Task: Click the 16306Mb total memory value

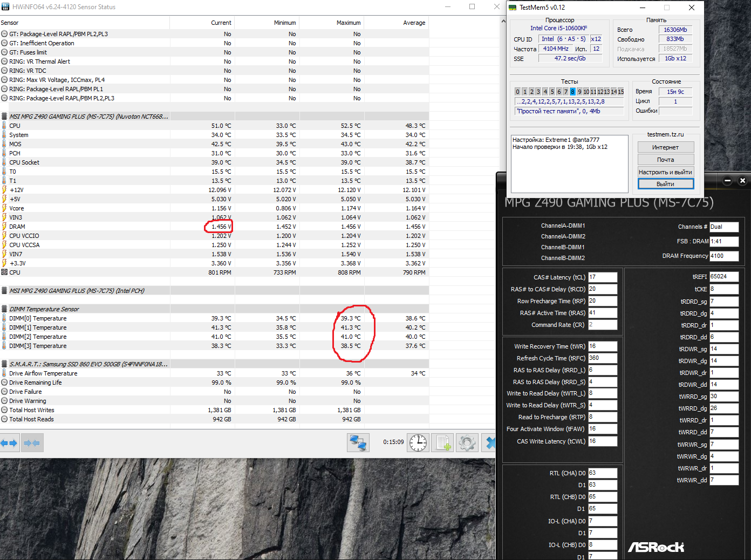Action: point(675,30)
